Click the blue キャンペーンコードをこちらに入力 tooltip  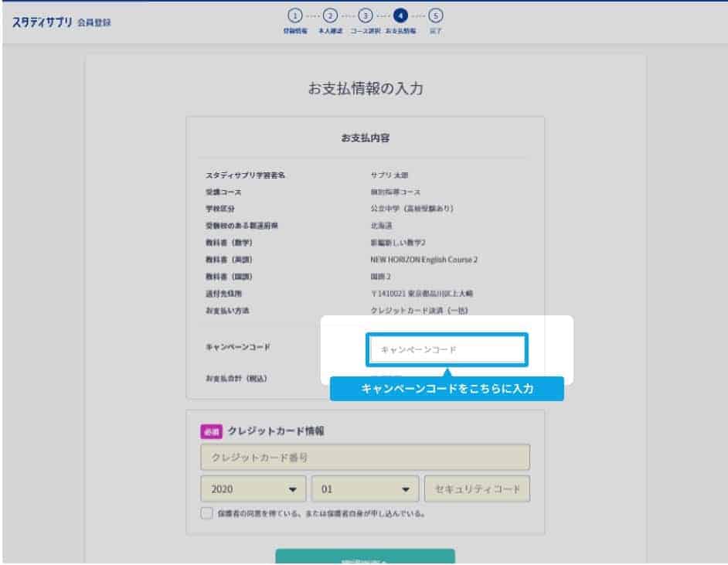pos(447,389)
